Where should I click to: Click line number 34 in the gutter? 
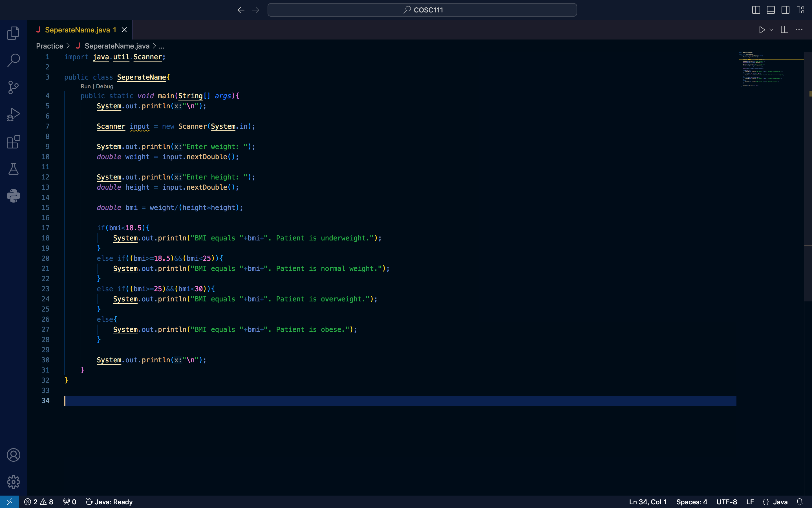click(46, 400)
